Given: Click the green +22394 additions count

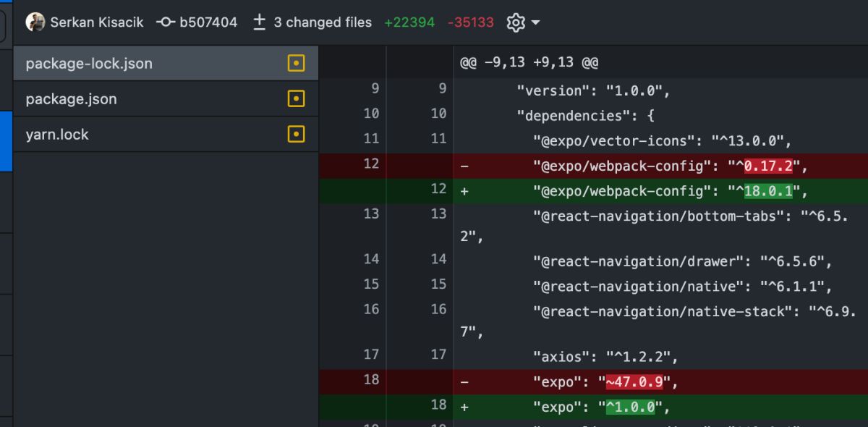Looking at the screenshot, I should (x=409, y=22).
